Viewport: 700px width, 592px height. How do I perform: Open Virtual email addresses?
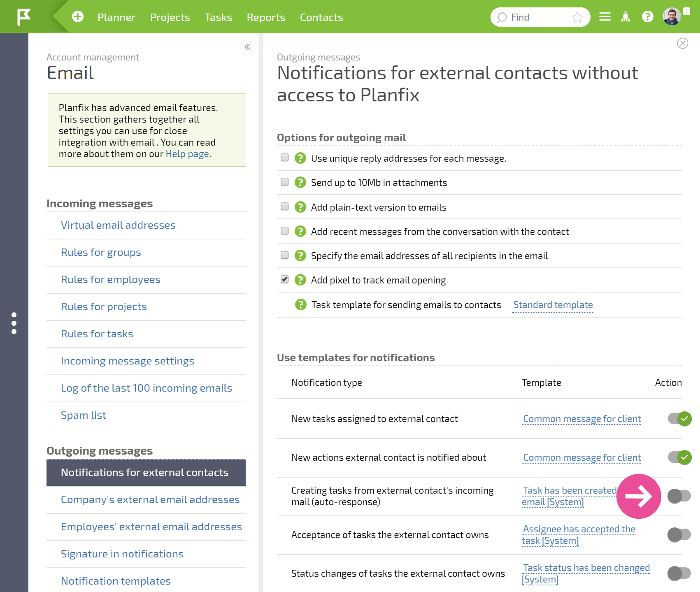118,225
